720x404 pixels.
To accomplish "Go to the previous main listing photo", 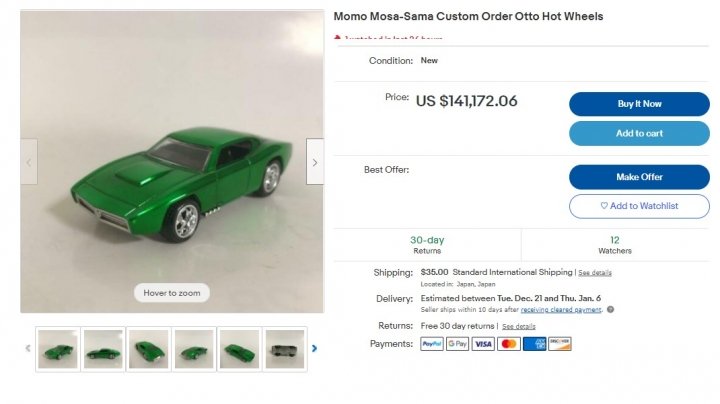I will (29, 162).
